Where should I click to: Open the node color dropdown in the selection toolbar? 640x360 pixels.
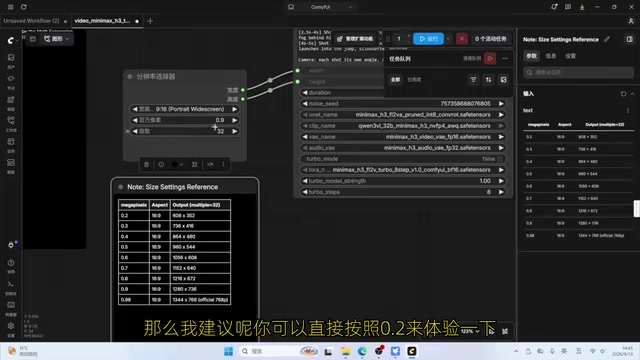177,164
